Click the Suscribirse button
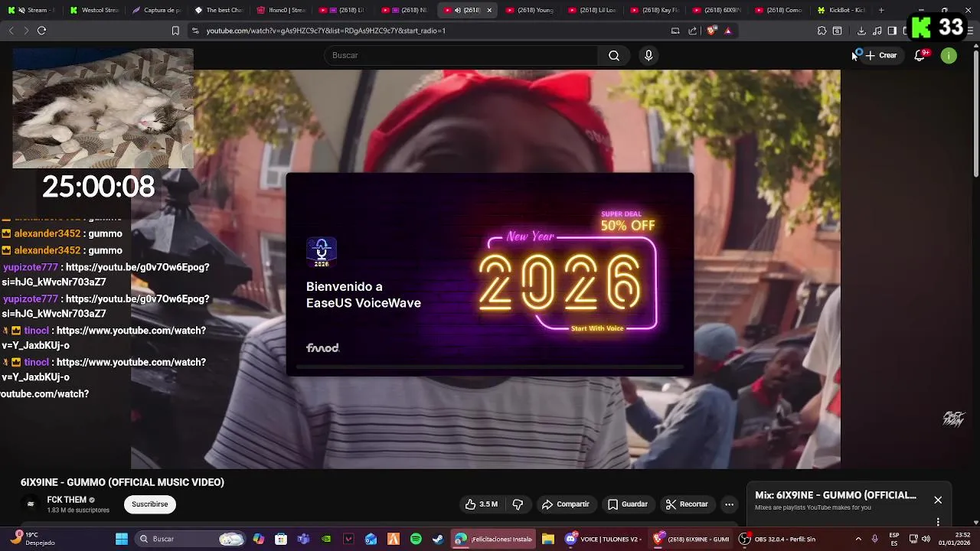This screenshot has width=980, height=551. [150, 504]
